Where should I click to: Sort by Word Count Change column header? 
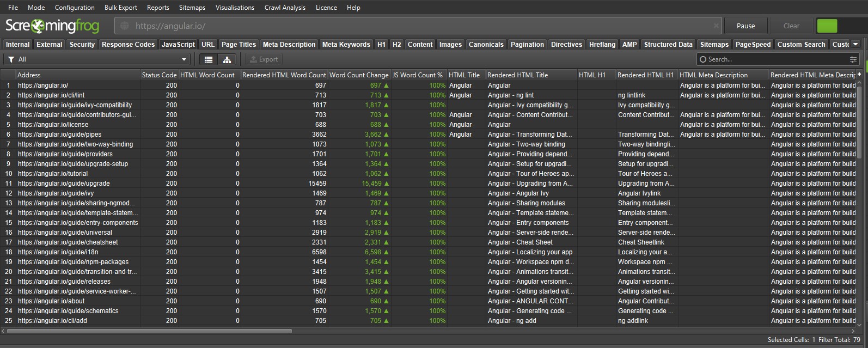click(x=358, y=75)
